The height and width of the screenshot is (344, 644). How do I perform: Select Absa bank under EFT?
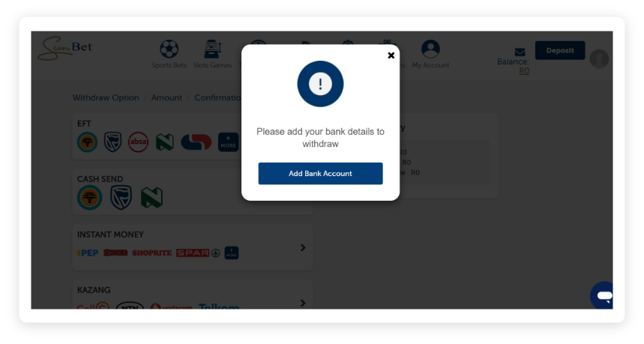pos(138,142)
